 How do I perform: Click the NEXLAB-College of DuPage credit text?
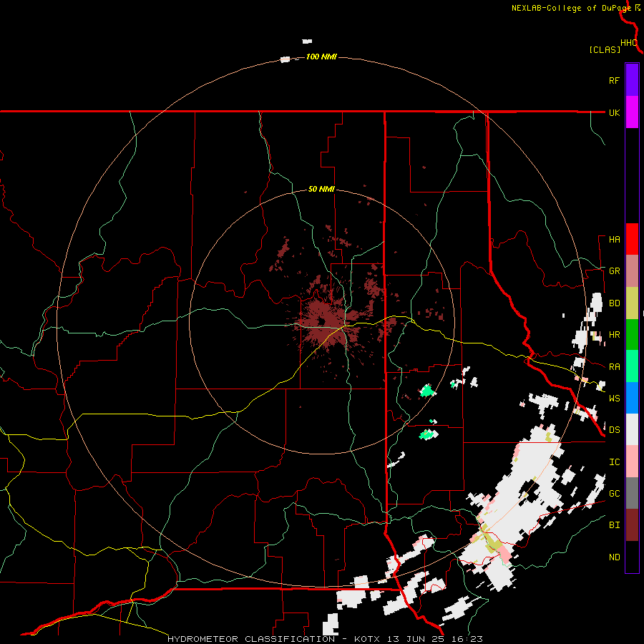point(571,8)
